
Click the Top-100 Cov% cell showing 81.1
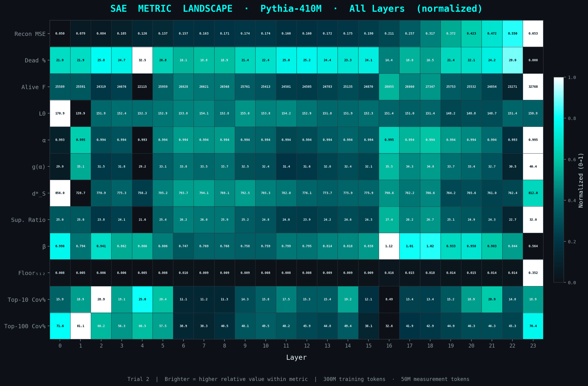click(x=81, y=326)
